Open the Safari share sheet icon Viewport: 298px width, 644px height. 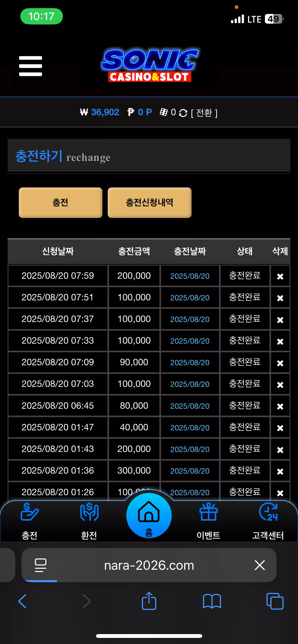point(149,601)
